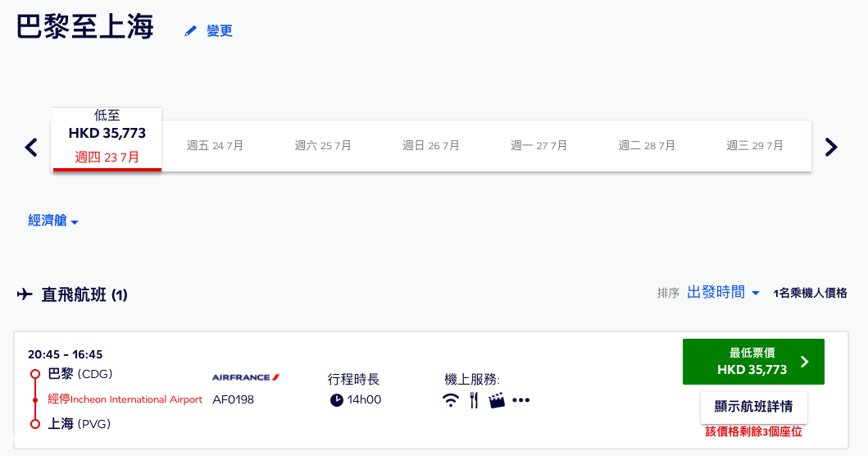Screen dimensions: 868x456
Task: Select the 週三 29 7月 date tab
Action: click(x=755, y=146)
